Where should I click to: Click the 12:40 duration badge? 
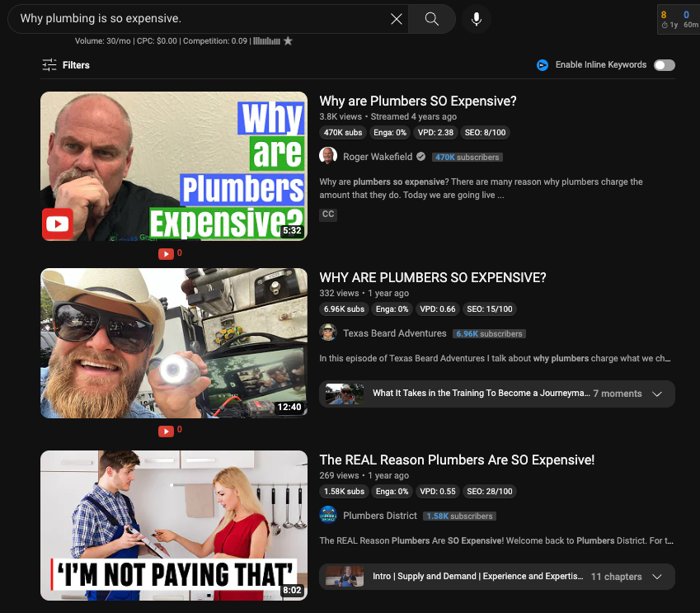pos(289,407)
